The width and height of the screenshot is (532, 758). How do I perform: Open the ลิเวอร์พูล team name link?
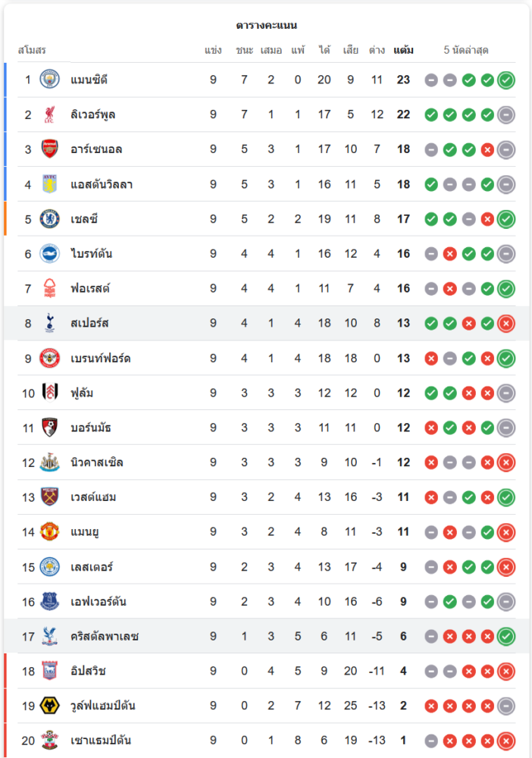pos(92,114)
